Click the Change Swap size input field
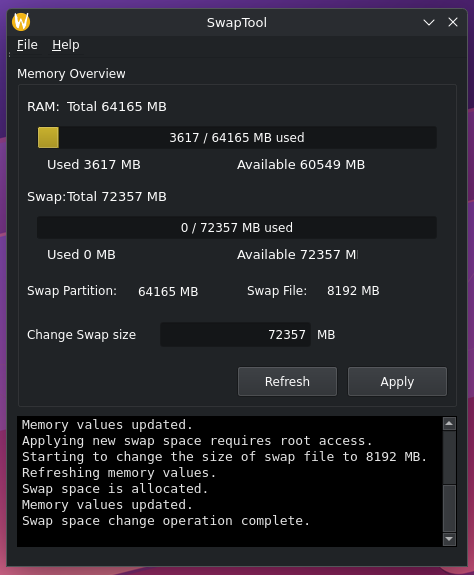Viewport: 474px width, 575px height. pyautogui.click(x=235, y=334)
